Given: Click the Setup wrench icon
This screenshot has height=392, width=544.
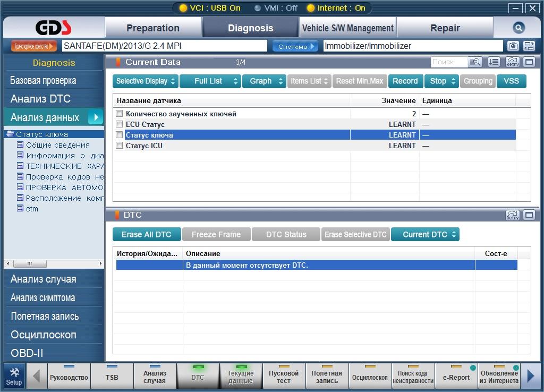Looking at the screenshot, I should [x=14, y=377].
